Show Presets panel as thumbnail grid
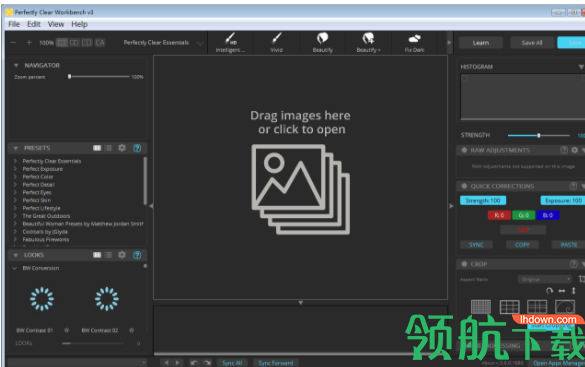This screenshot has width=585, height=367. [x=97, y=148]
